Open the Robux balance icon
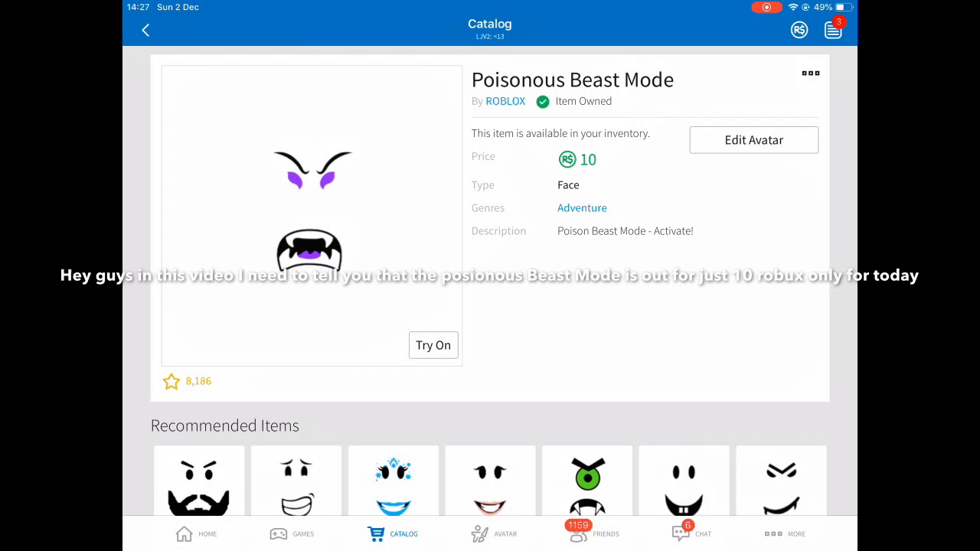 (x=799, y=30)
